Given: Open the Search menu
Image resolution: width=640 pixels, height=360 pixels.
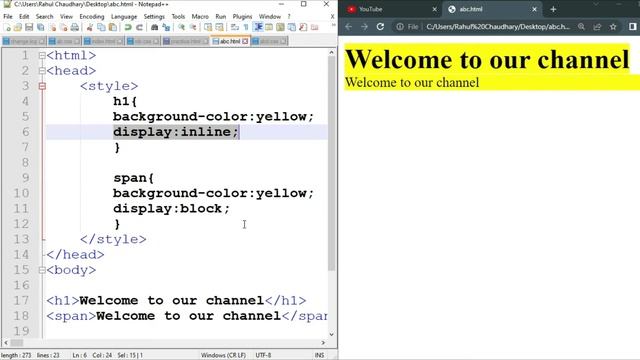Looking at the screenshot, I should pyautogui.click(x=44, y=16).
